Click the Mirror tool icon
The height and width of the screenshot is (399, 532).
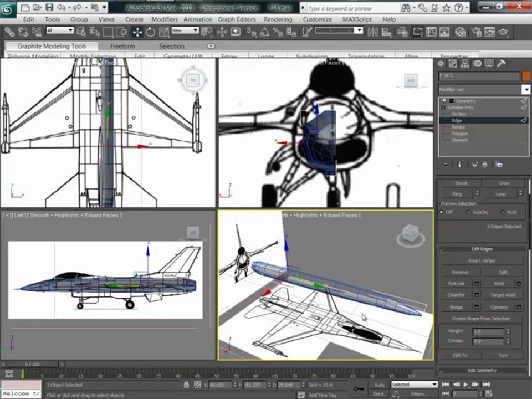372,32
